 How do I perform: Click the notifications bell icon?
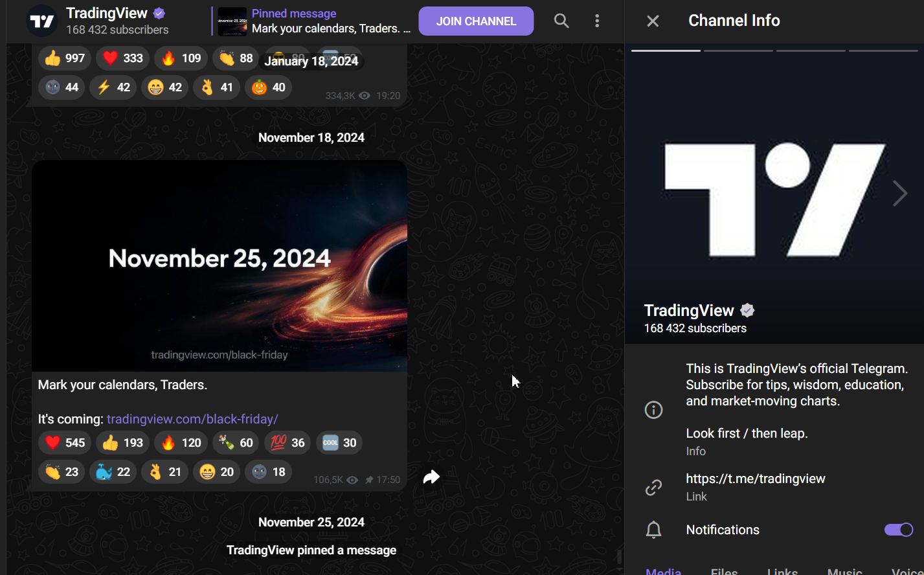(x=654, y=530)
